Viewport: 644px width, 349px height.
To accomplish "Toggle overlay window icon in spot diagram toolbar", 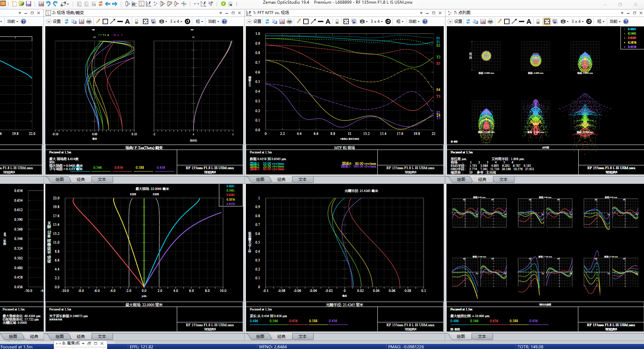I will (555, 21).
